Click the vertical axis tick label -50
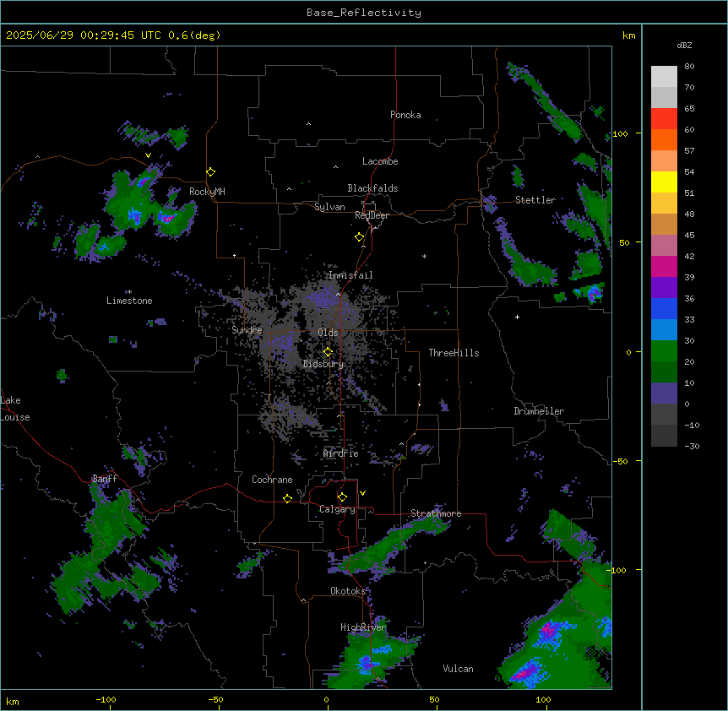Screen dimensions: 728x711 click(620, 461)
